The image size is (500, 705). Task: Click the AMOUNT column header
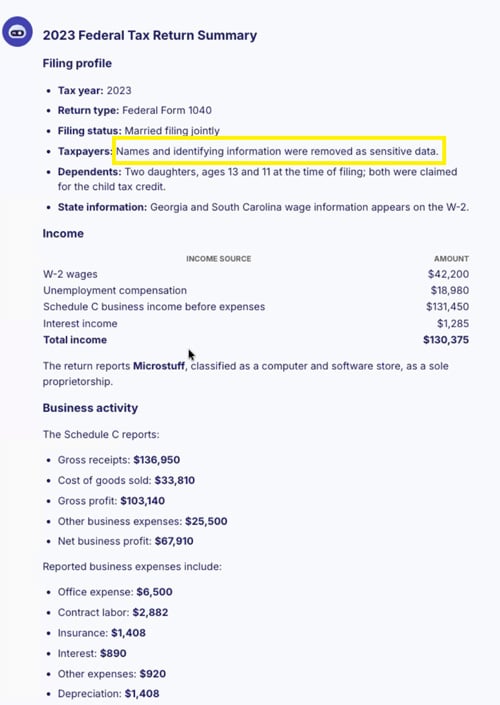pyautogui.click(x=451, y=259)
